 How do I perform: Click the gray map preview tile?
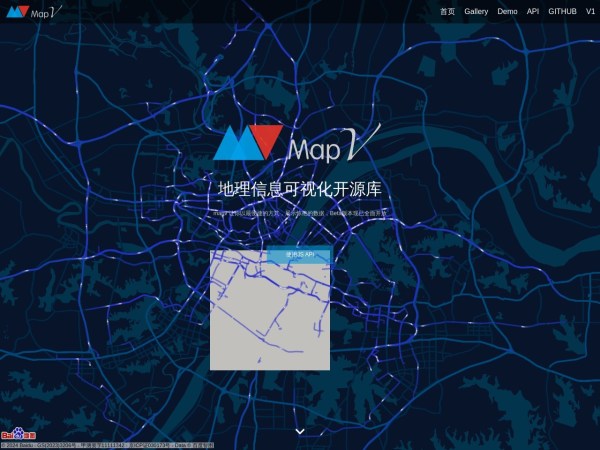(270, 310)
